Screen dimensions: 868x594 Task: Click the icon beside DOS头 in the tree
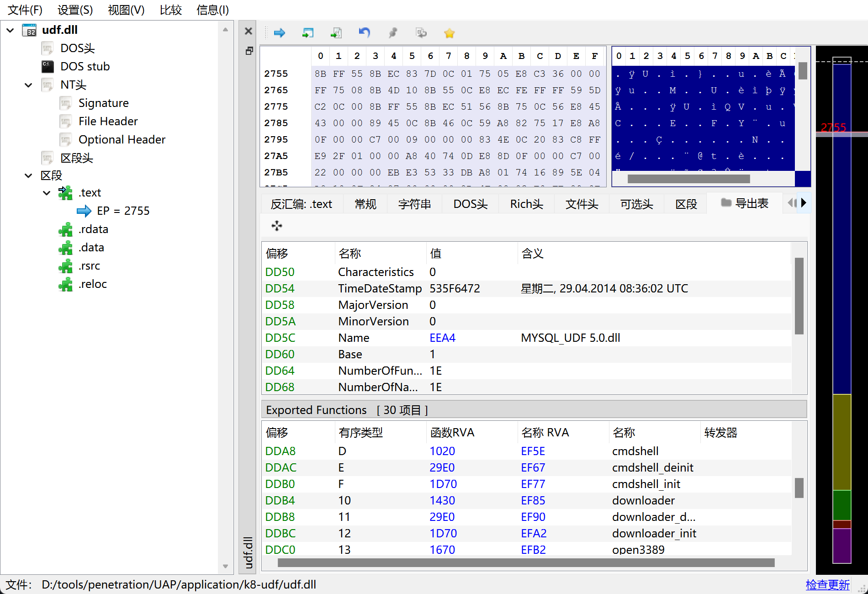48,48
